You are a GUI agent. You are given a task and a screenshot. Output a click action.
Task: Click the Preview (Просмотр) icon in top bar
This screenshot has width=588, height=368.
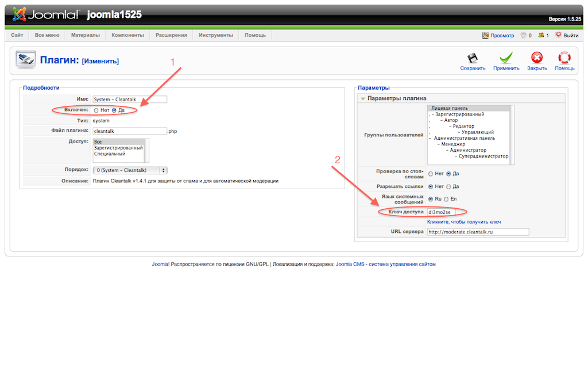coord(485,35)
